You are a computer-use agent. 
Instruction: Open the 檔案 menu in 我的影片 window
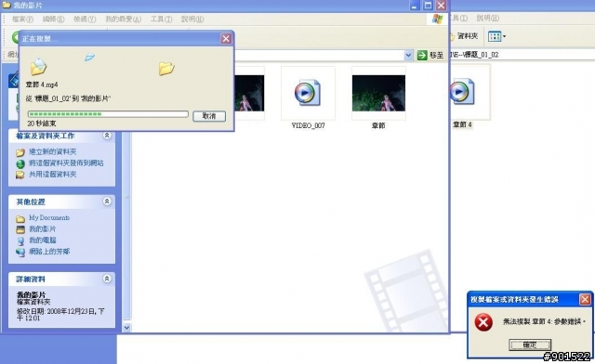(22, 19)
